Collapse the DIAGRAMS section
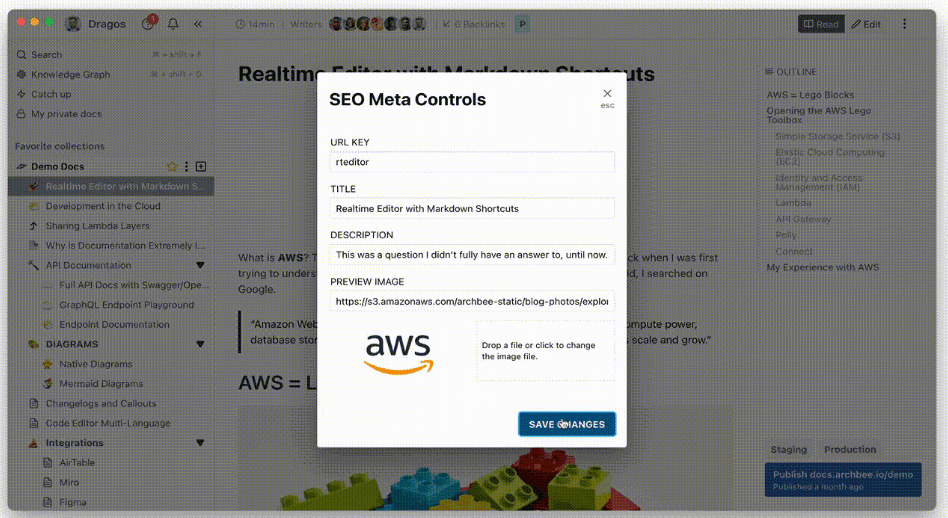The image size is (948, 518). pyautogui.click(x=200, y=344)
